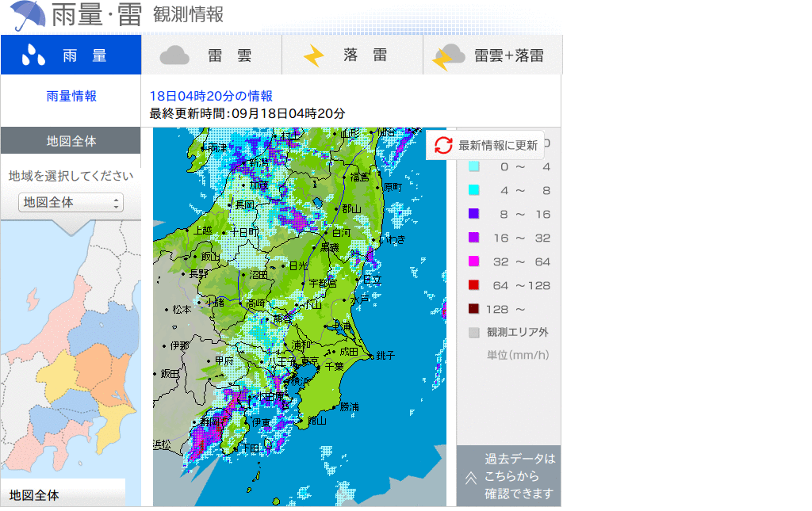This screenshot has width=812, height=511.
Task: Click the 観測エリア外 gray swatch
Action: tap(474, 333)
